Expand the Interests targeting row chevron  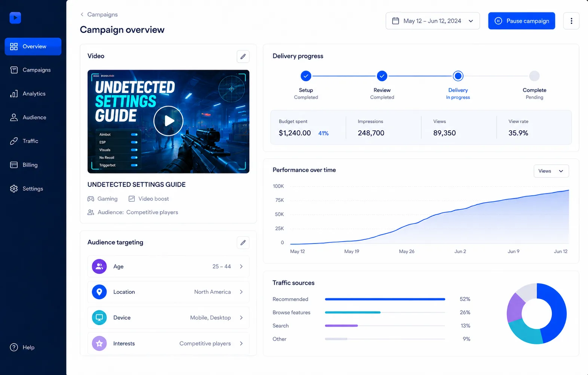coord(241,344)
